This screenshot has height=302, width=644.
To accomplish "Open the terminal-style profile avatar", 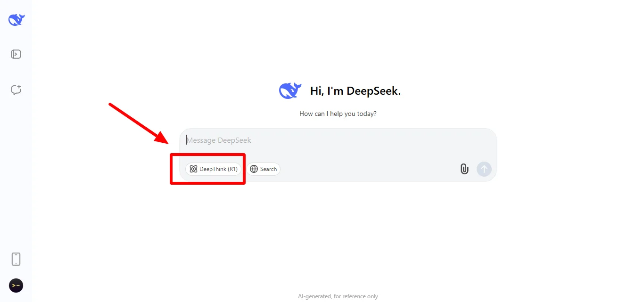I will tap(16, 286).
